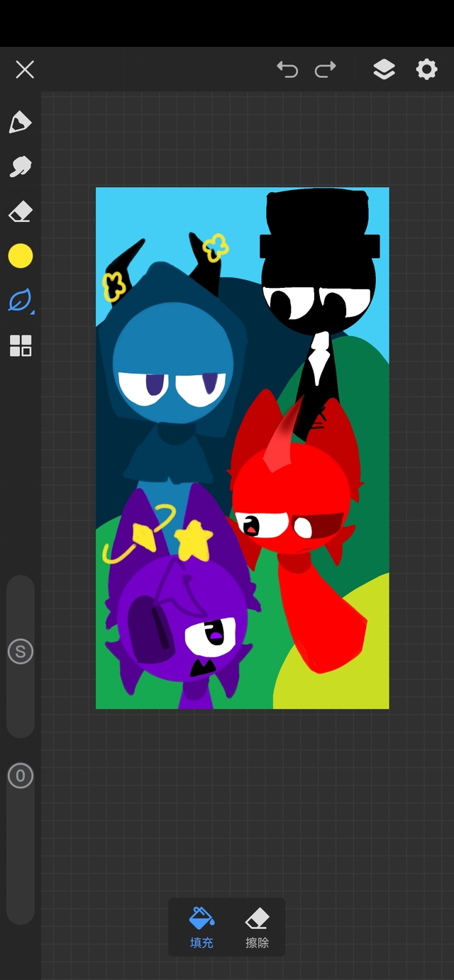Open the layers panel

(x=384, y=69)
